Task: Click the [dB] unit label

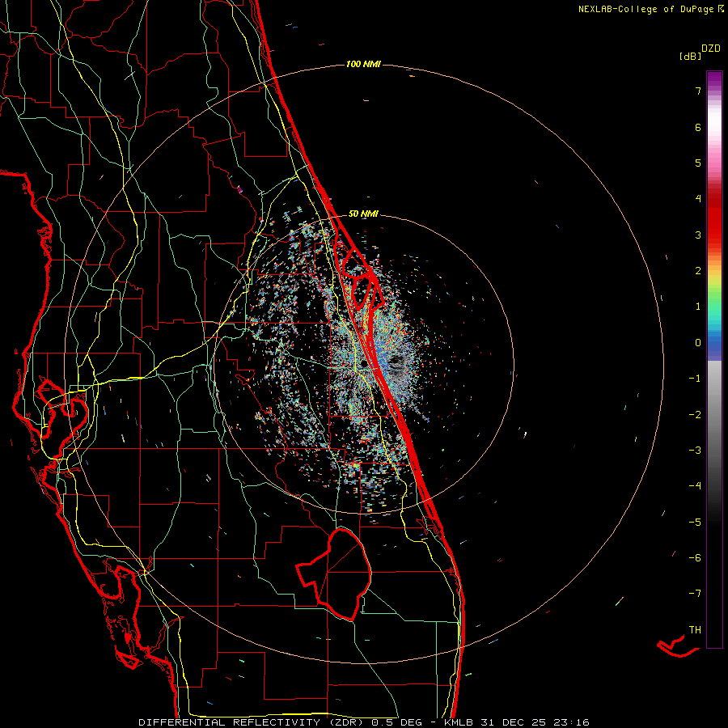Action: pos(690,57)
